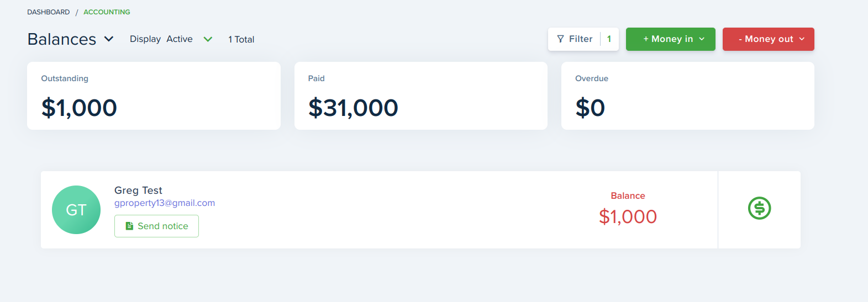Screen dimensions: 868x302
Task: Click the Greg Test tenant name
Action: pyautogui.click(x=138, y=190)
